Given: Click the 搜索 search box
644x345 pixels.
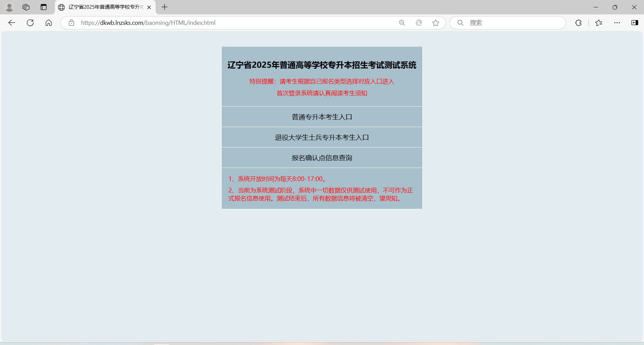Looking at the screenshot, I should tap(507, 23).
